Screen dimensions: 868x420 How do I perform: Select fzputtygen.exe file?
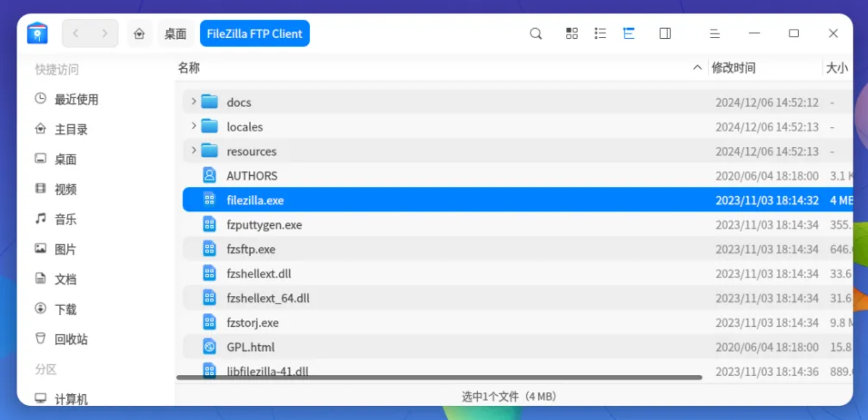tap(517, 225)
